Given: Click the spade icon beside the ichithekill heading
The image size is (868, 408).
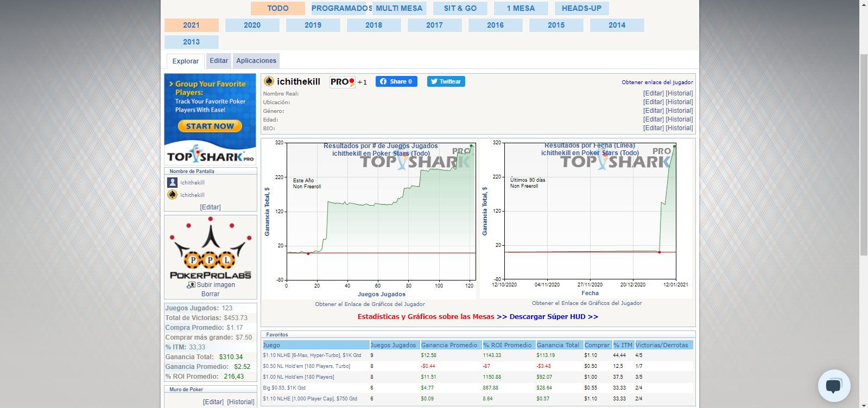Looking at the screenshot, I should coord(269,81).
